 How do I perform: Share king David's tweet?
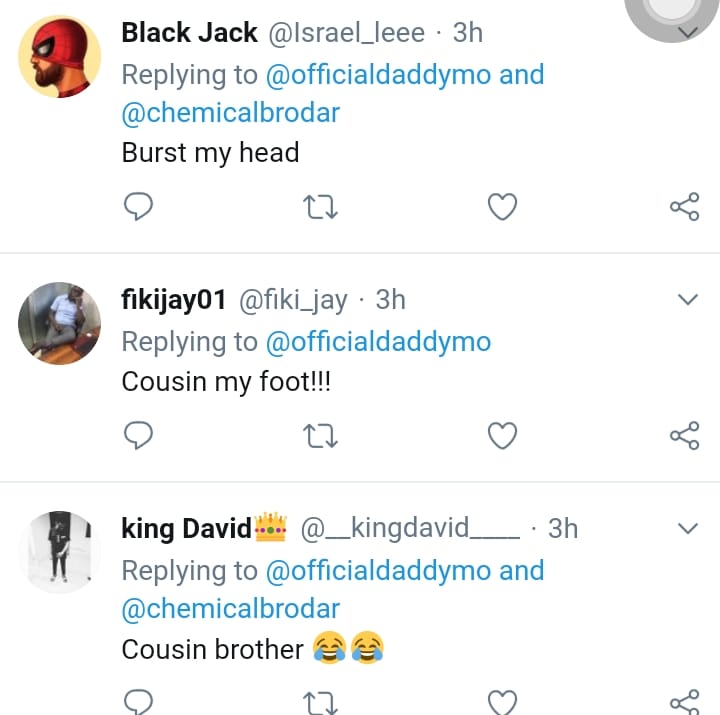point(684,702)
